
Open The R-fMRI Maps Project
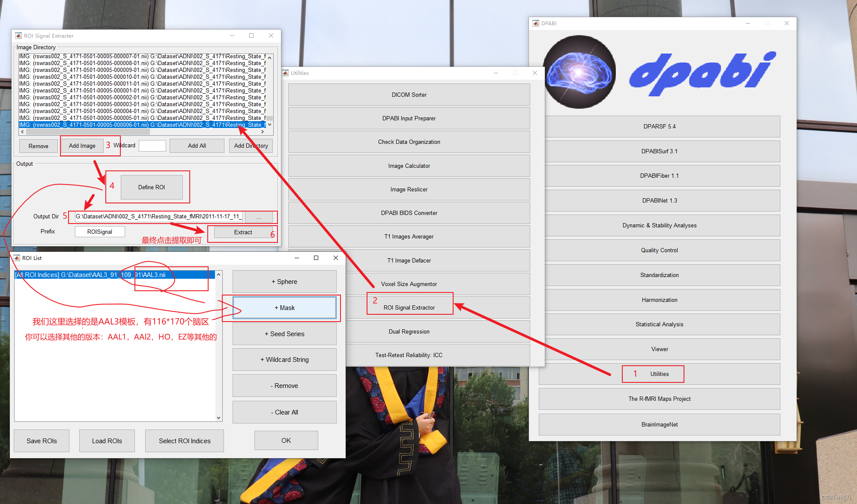[659, 399]
